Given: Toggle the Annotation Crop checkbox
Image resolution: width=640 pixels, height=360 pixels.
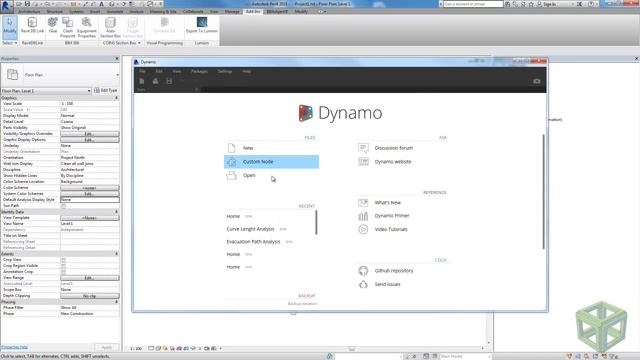Looking at the screenshot, I should coord(63,272).
